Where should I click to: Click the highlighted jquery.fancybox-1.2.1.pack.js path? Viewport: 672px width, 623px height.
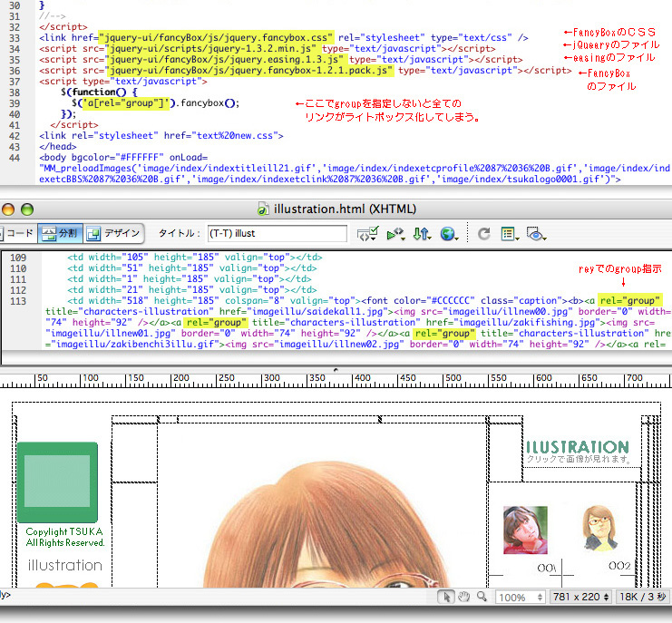coord(249,70)
